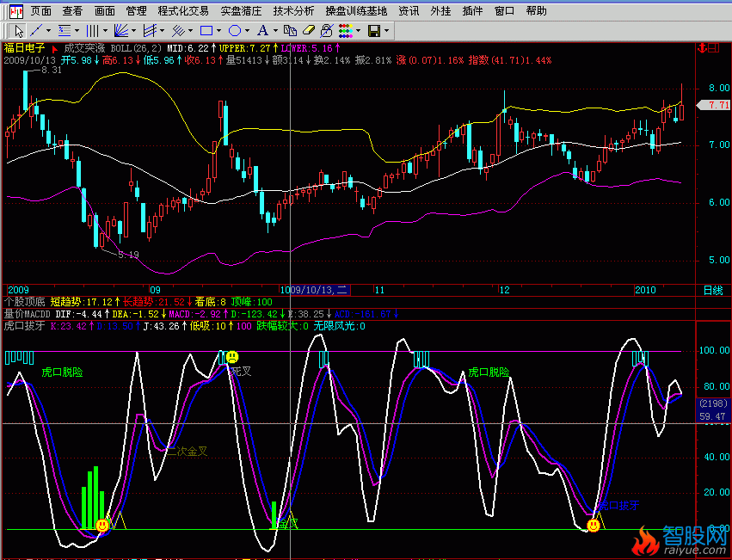Select the arrow pointer tool

point(18,31)
